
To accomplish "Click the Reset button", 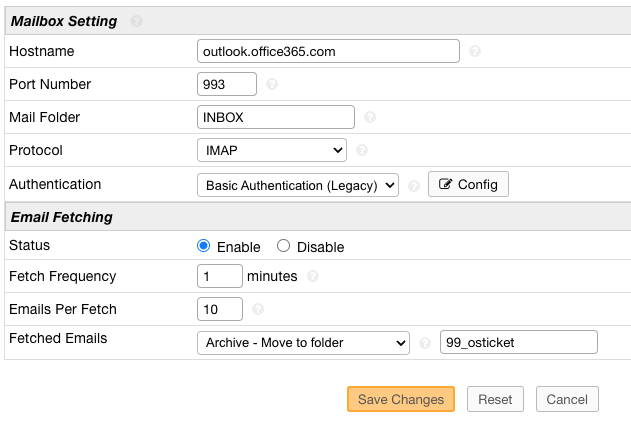I will tap(495, 399).
